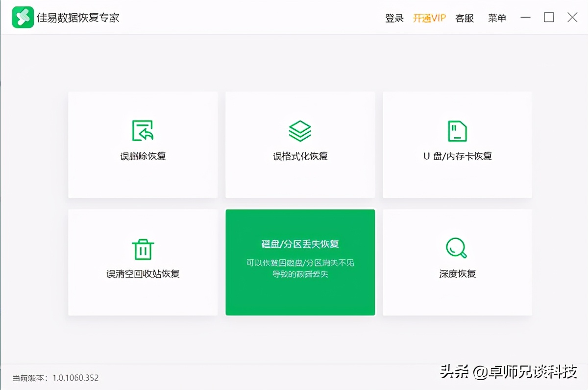Screen dimensions: 588x390
Task: Click the magnifying glass icon on 深度恢复 card
Action: [x=457, y=248]
